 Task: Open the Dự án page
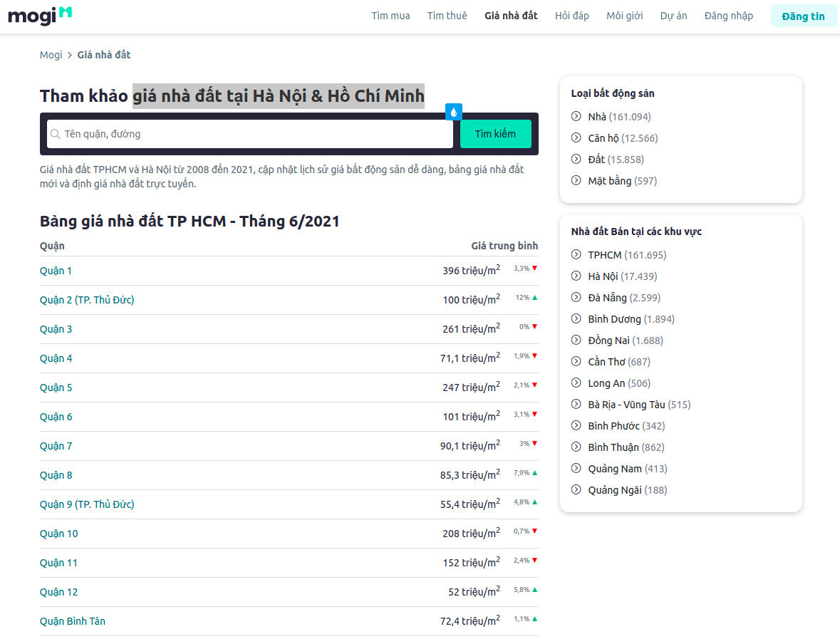pyautogui.click(x=673, y=16)
